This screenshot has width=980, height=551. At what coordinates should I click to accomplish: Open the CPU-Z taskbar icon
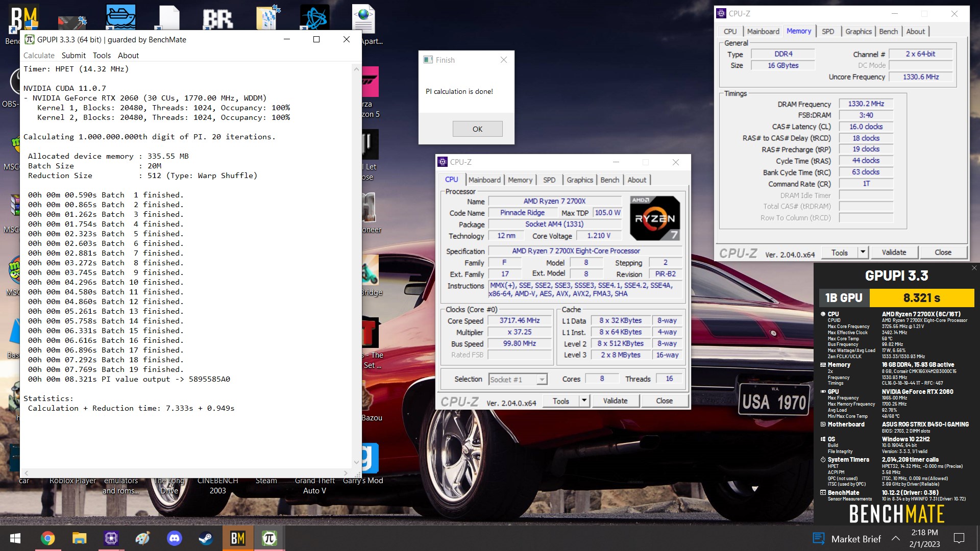[111, 538]
